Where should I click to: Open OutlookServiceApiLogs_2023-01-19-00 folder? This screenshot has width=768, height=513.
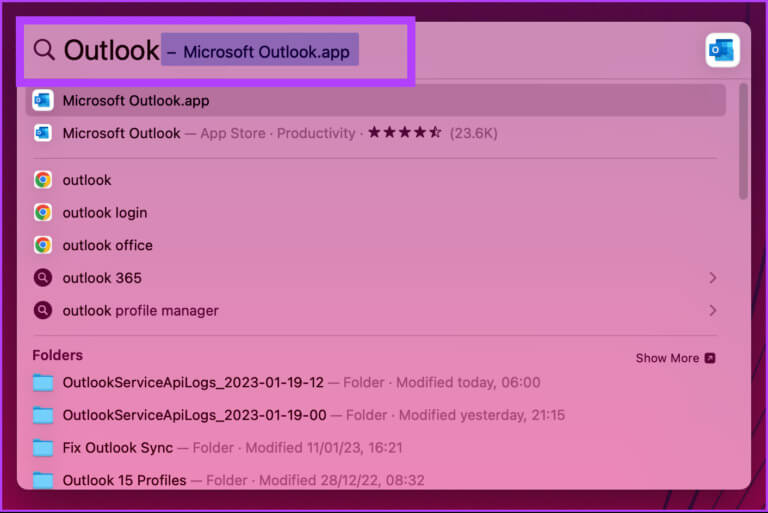(x=376, y=415)
